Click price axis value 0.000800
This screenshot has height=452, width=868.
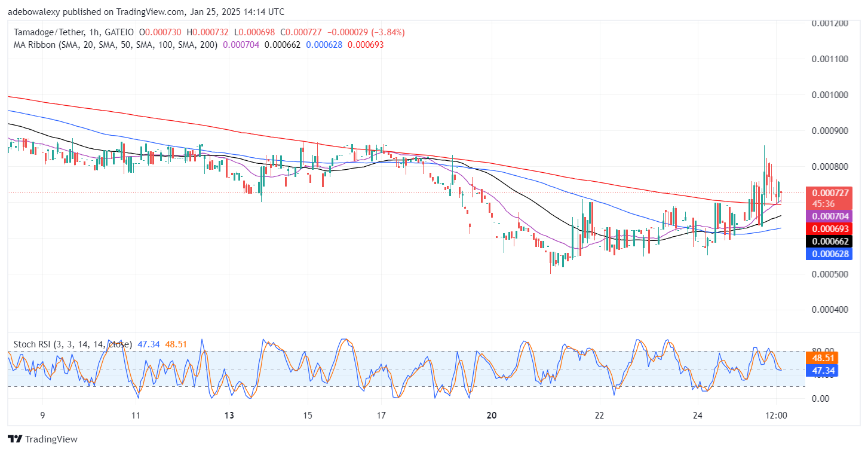(831, 167)
